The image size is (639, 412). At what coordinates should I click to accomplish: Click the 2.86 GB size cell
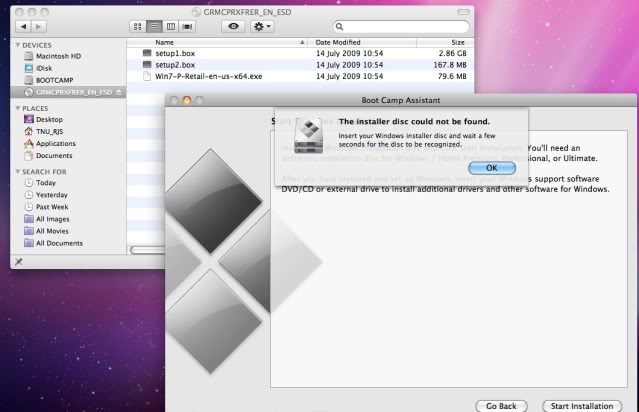pos(452,53)
